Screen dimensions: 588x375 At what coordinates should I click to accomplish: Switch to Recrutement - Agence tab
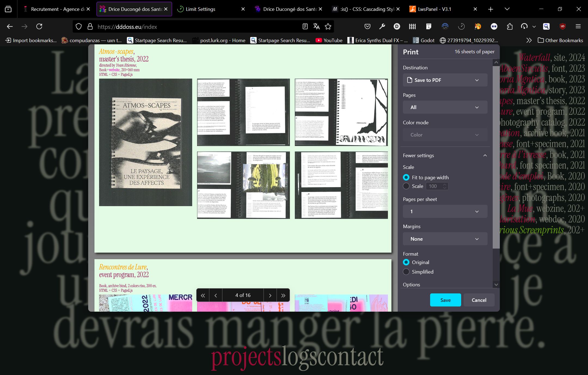(57, 9)
